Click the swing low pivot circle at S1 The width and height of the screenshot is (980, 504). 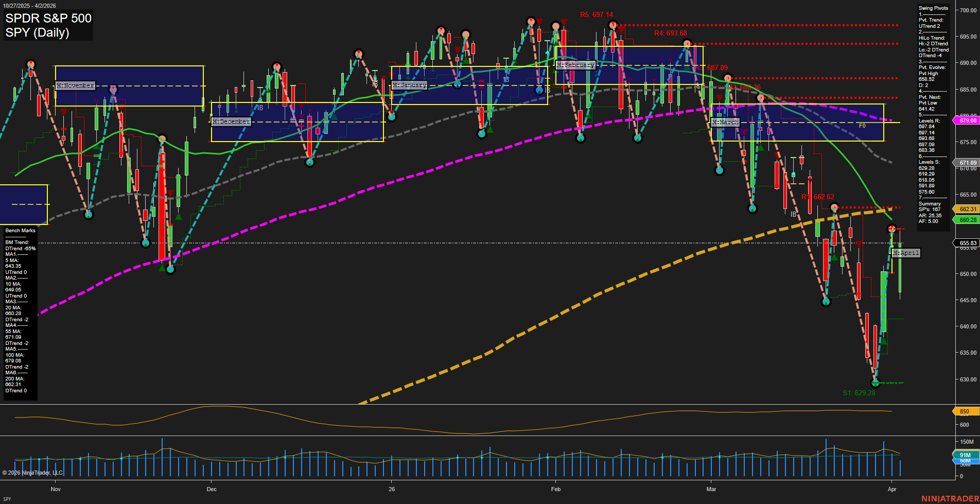pos(876,383)
